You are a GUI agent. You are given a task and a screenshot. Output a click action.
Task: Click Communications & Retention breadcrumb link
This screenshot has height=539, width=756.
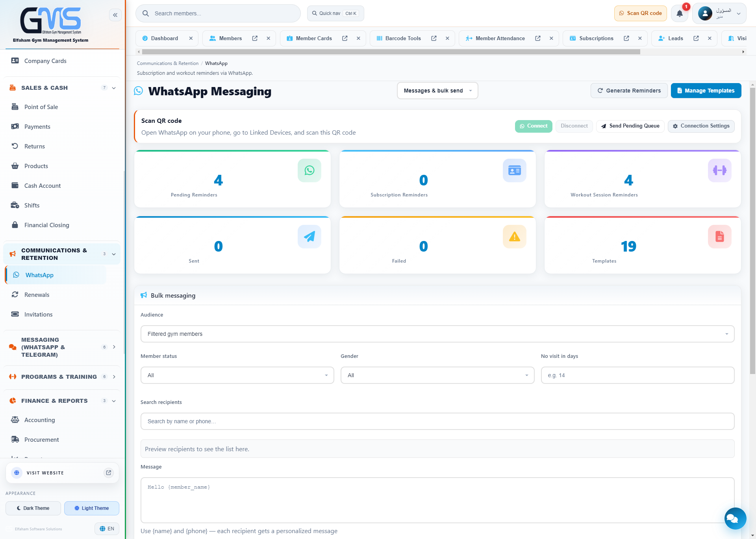pos(168,63)
